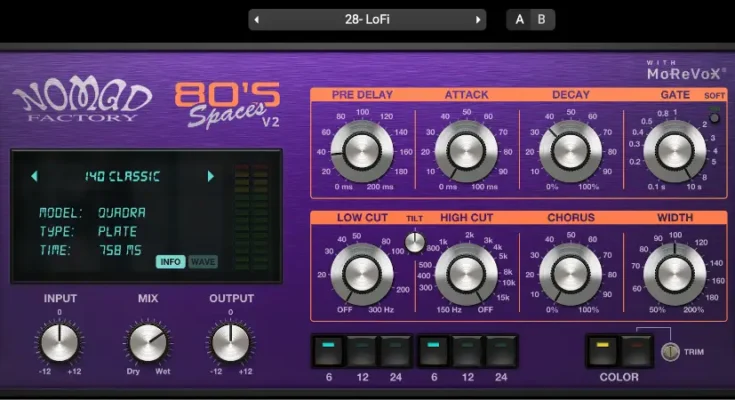
Task: Go to previous reverb with LCD left arrow
Action: click(34, 177)
